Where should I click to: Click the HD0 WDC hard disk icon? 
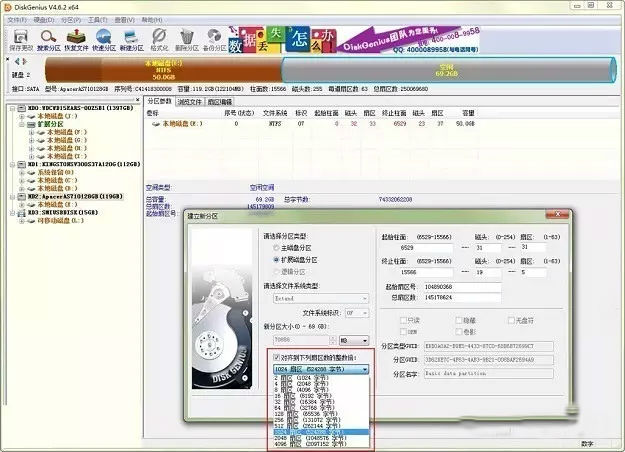[x=22, y=108]
